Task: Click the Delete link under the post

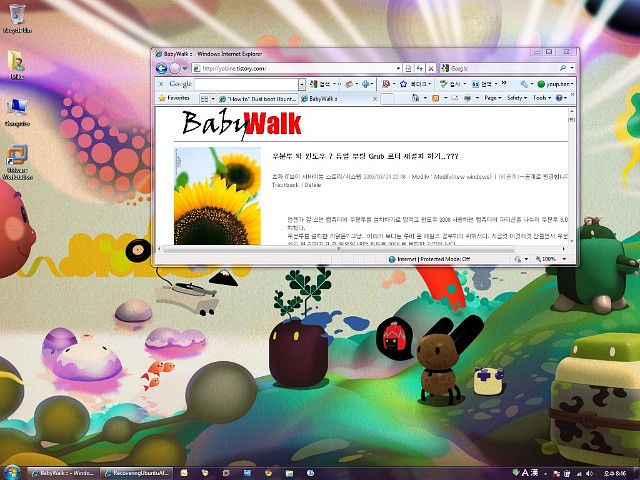Action: pyautogui.click(x=313, y=185)
